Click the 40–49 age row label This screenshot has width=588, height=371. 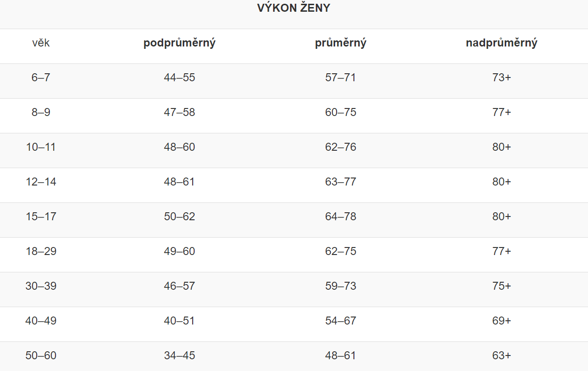click(x=41, y=321)
